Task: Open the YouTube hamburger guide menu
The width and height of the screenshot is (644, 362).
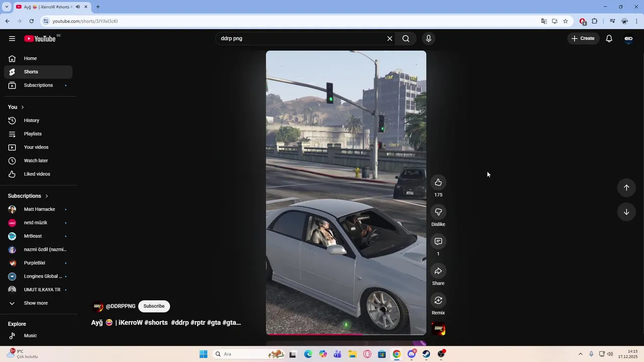Action: (12, 39)
